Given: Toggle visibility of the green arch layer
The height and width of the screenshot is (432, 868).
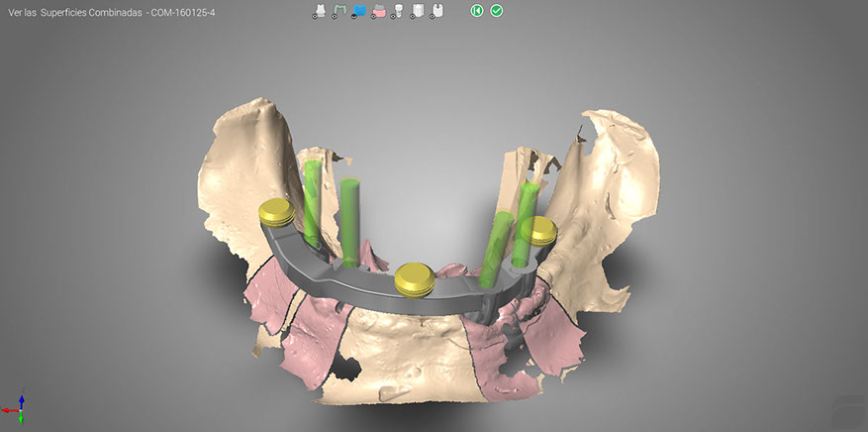Looking at the screenshot, I should (x=339, y=11).
